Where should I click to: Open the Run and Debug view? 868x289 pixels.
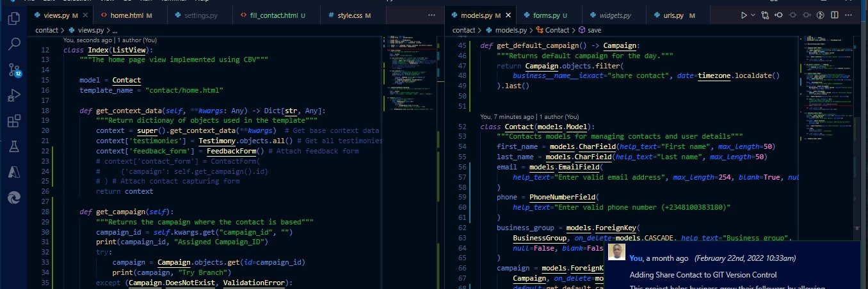tap(13, 95)
